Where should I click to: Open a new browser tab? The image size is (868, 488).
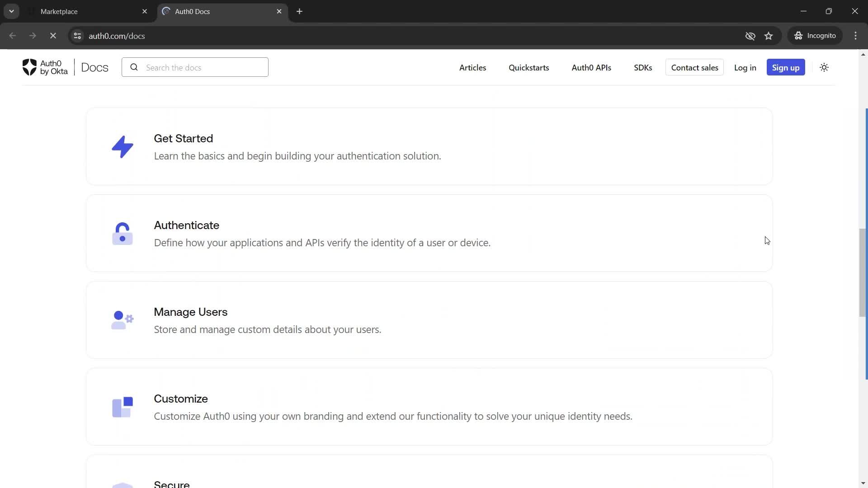(299, 11)
